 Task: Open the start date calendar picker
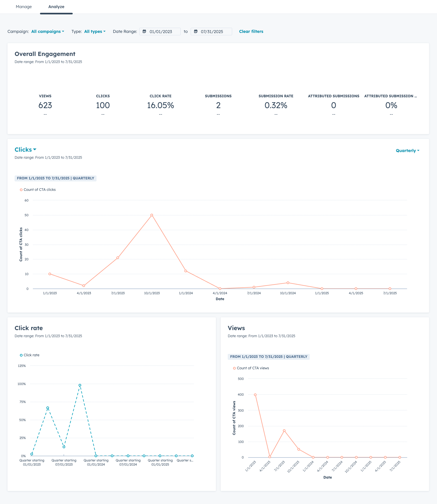(x=145, y=31)
